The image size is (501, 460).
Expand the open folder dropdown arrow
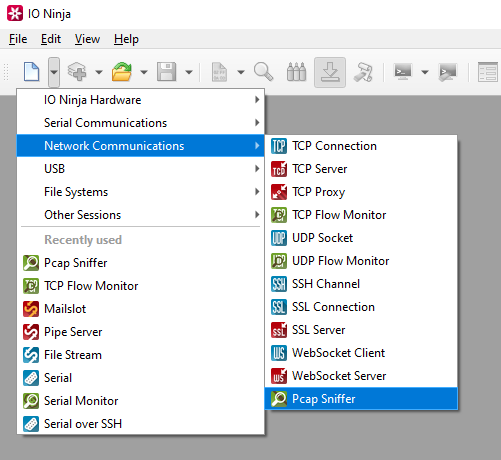[x=144, y=72]
